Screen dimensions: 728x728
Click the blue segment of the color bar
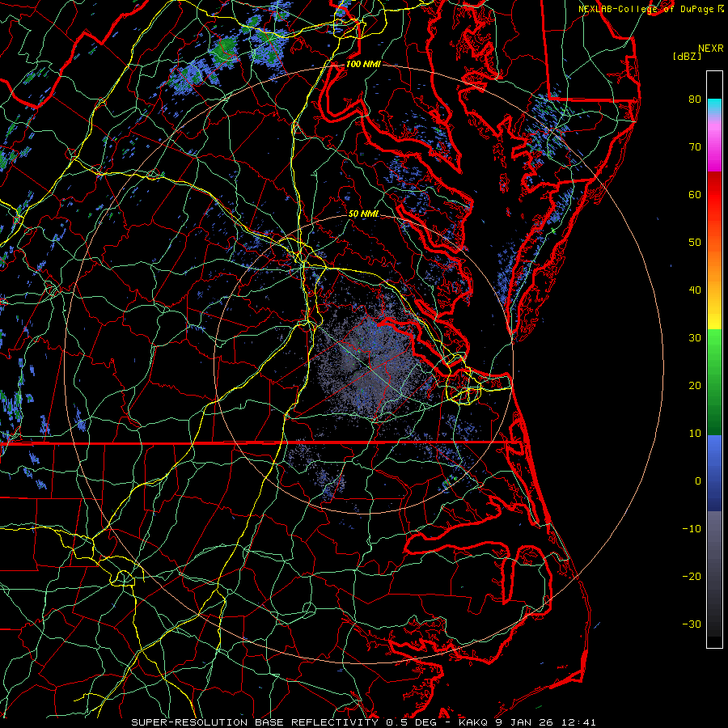(x=714, y=473)
